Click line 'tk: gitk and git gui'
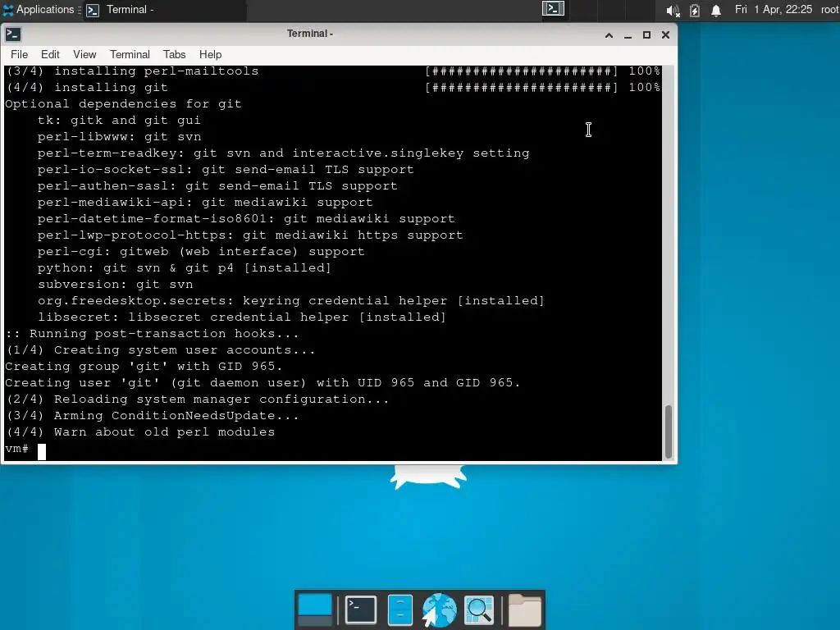Viewport: 840px width, 630px height. (x=119, y=121)
